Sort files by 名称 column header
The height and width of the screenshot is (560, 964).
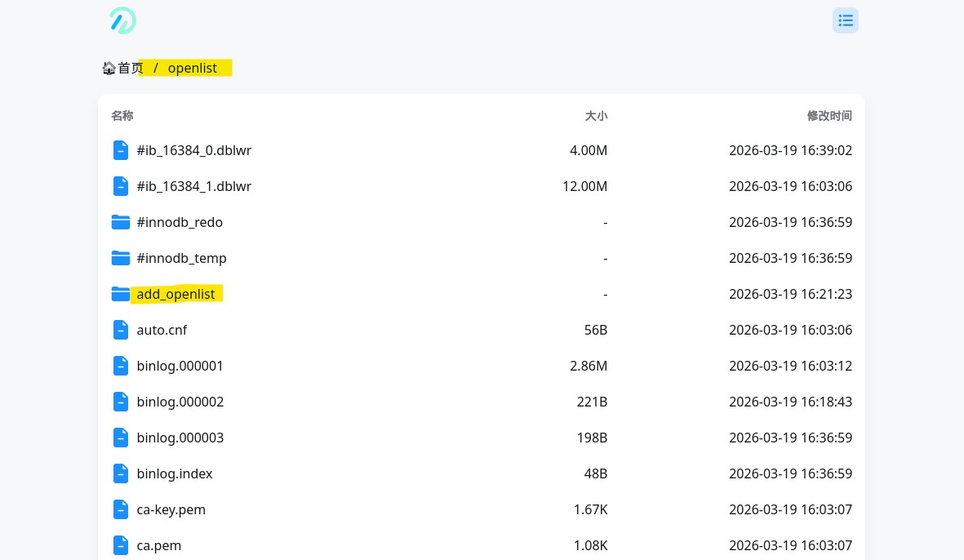(x=122, y=116)
